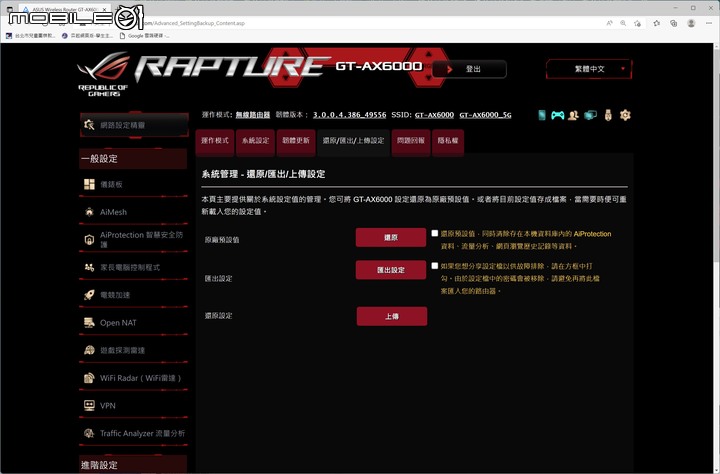The image size is (720, 474).
Task: Click the AiMesh sidebar icon
Action: pyautogui.click(x=89, y=212)
